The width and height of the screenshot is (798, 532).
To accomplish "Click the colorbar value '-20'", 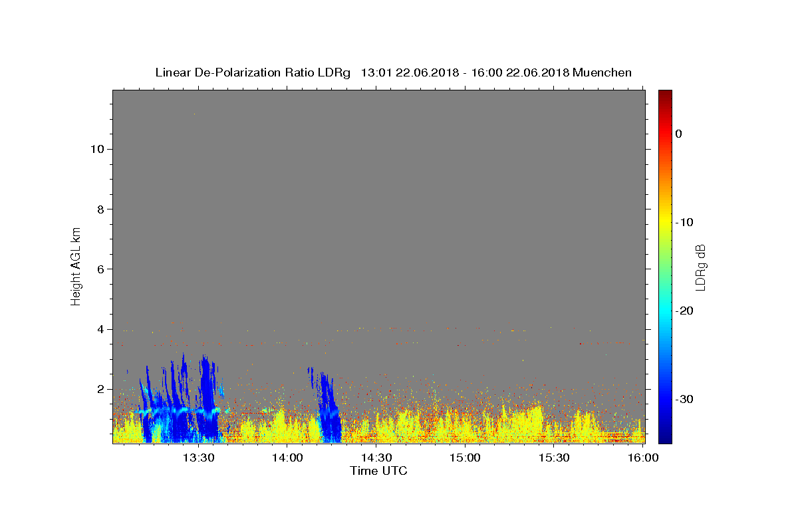I will [684, 311].
